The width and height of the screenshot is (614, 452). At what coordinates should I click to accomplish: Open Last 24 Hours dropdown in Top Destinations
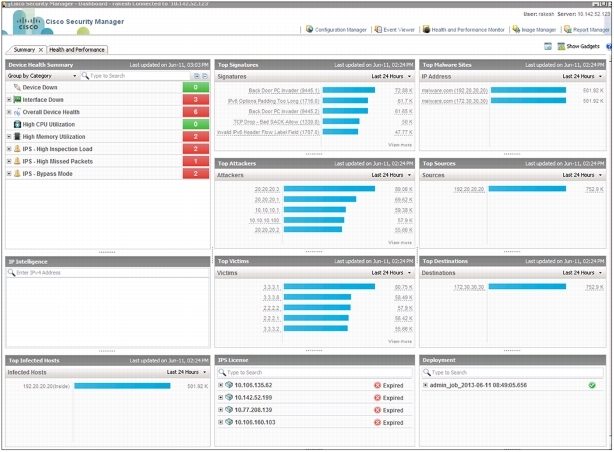click(x=582, y=273)
